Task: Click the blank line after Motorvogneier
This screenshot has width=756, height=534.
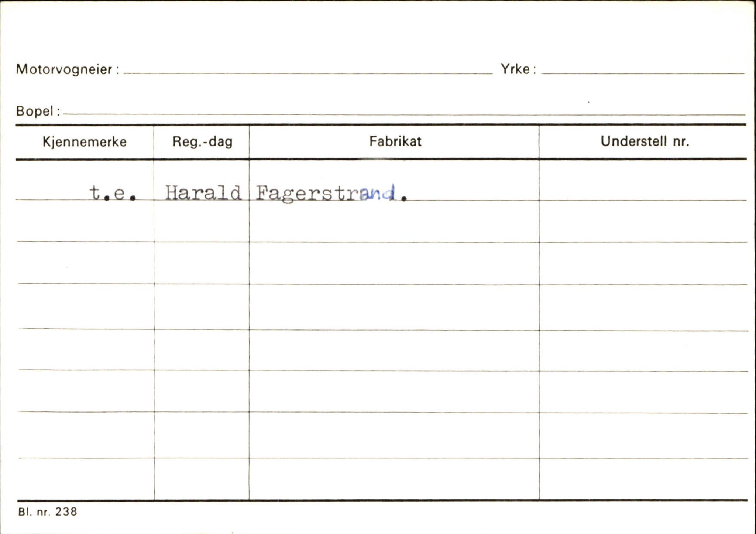Action: [307, 70]
